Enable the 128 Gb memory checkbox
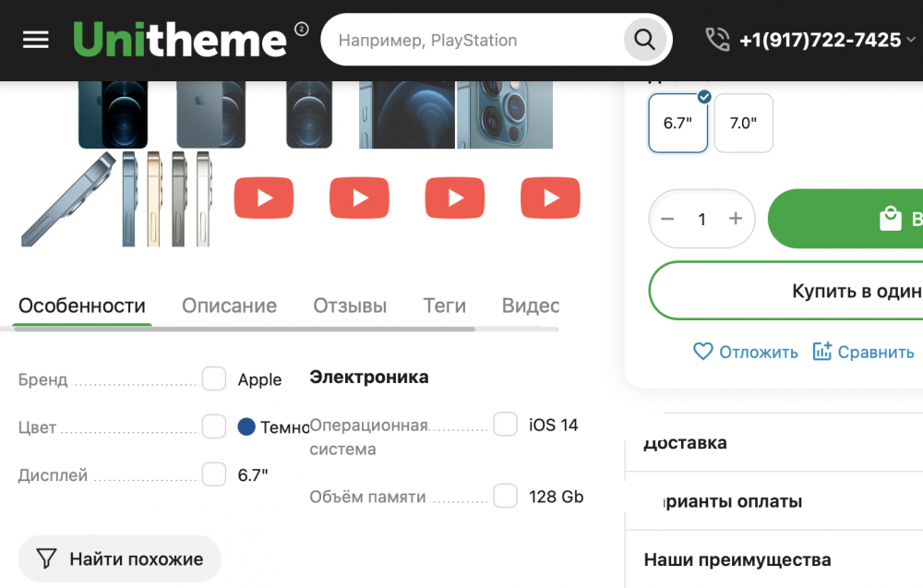Screen dimensions: 923x588 tap(505, 496)
